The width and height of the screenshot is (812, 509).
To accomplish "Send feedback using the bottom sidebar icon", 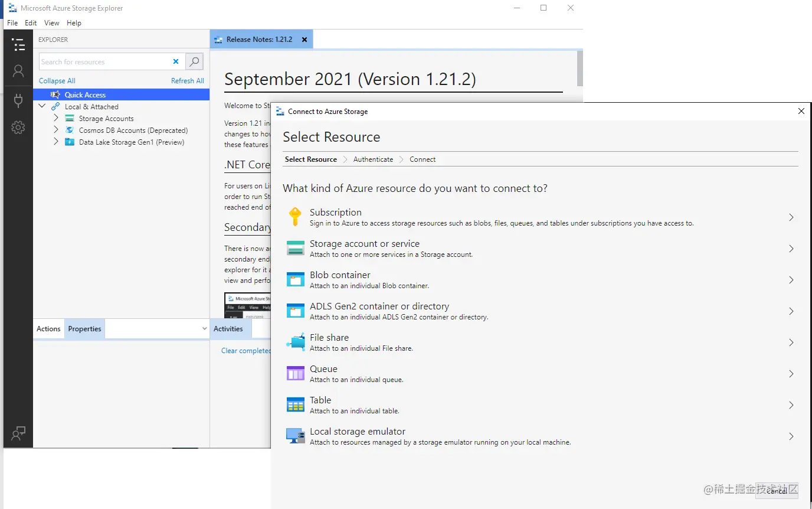I will (x=18, y=433).
